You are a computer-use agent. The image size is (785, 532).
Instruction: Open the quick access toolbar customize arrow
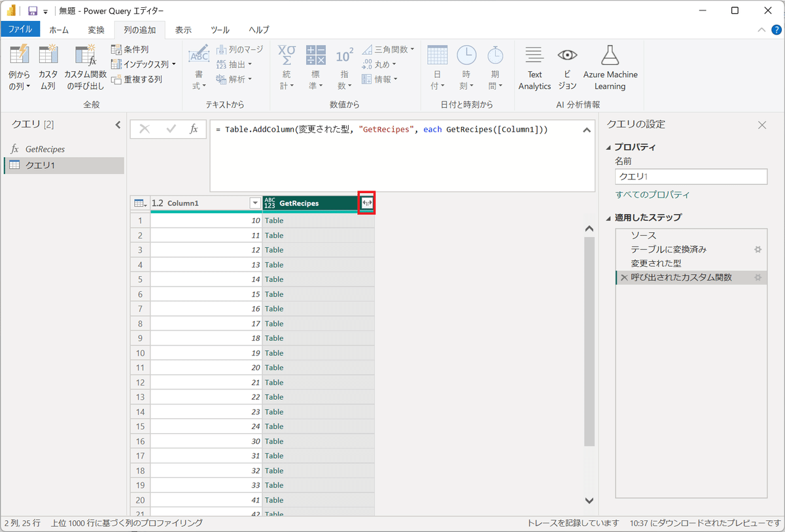pyautogui.click(x=46, y=12)
